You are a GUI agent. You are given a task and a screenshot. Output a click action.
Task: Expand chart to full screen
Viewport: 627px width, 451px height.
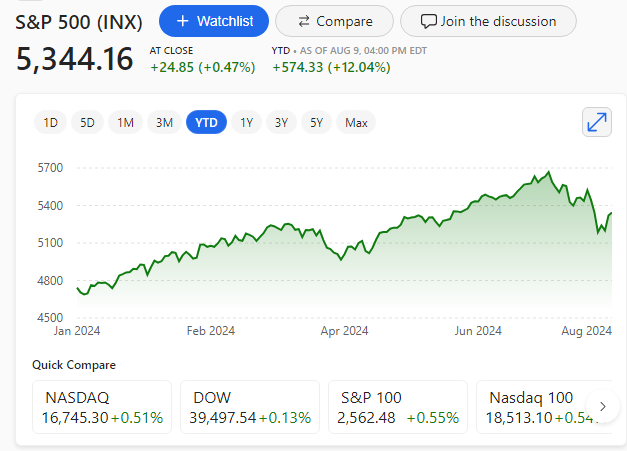[597, 122]
